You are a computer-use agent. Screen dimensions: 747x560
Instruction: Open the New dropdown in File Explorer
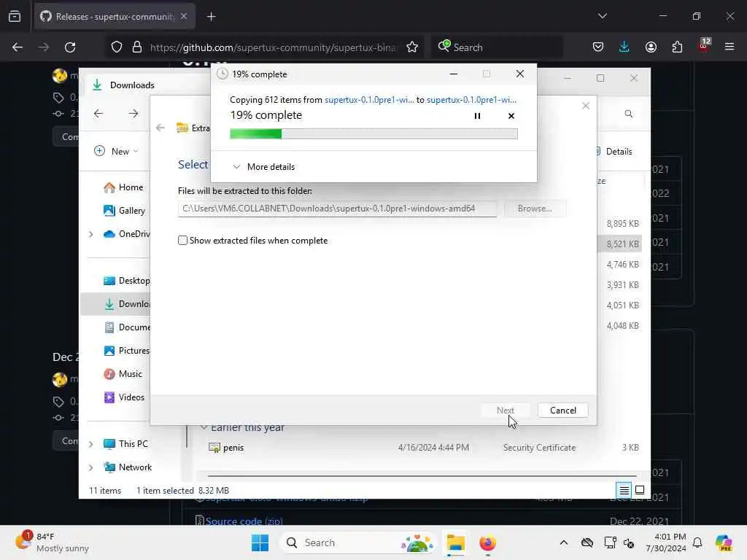(116, 151)
